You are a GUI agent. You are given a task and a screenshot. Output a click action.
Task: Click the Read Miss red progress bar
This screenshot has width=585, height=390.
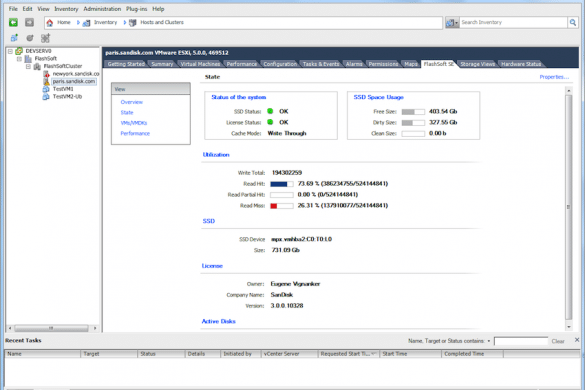[x=282, y=206]
